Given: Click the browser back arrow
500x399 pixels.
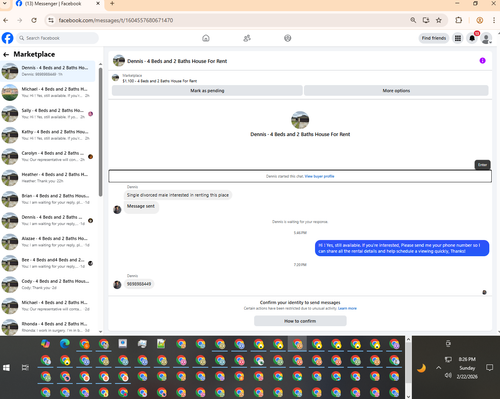Looking at the screenshot, I should [6, 20].
